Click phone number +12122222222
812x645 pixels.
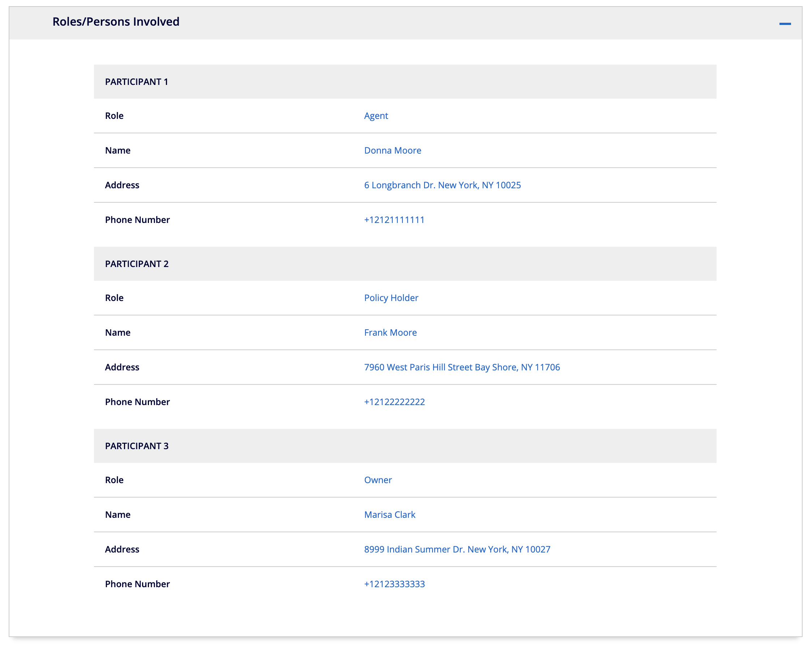click(x=394, y=401)
